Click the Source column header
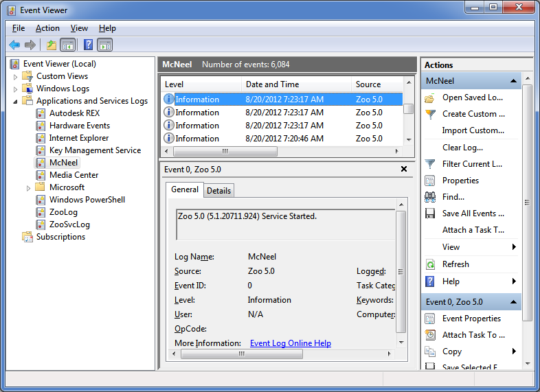540x392 pixels. (x=377, y=84)
